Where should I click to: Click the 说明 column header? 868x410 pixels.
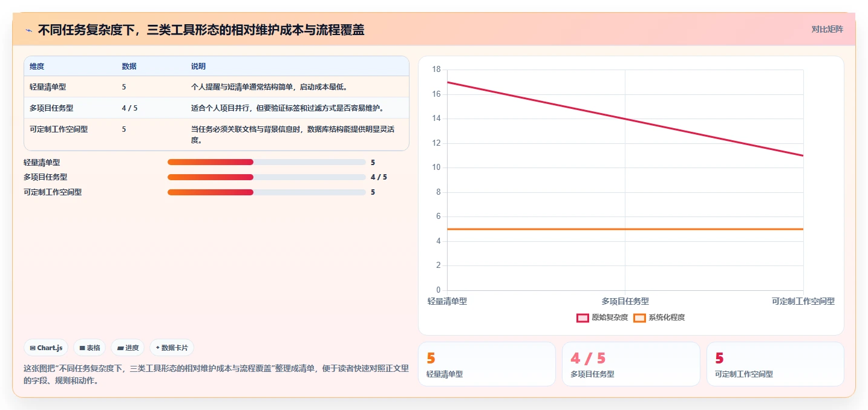pos(198,67)
